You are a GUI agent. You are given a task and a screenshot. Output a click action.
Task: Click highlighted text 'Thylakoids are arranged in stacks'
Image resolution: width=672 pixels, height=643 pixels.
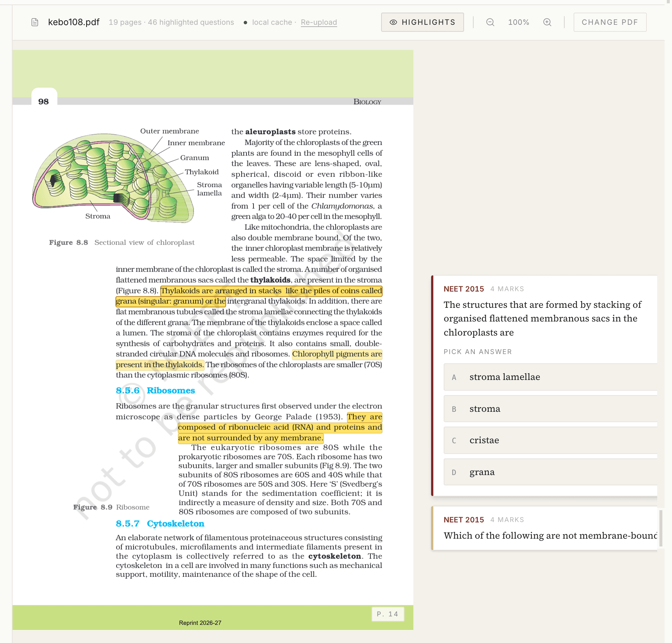pos(221,291)
